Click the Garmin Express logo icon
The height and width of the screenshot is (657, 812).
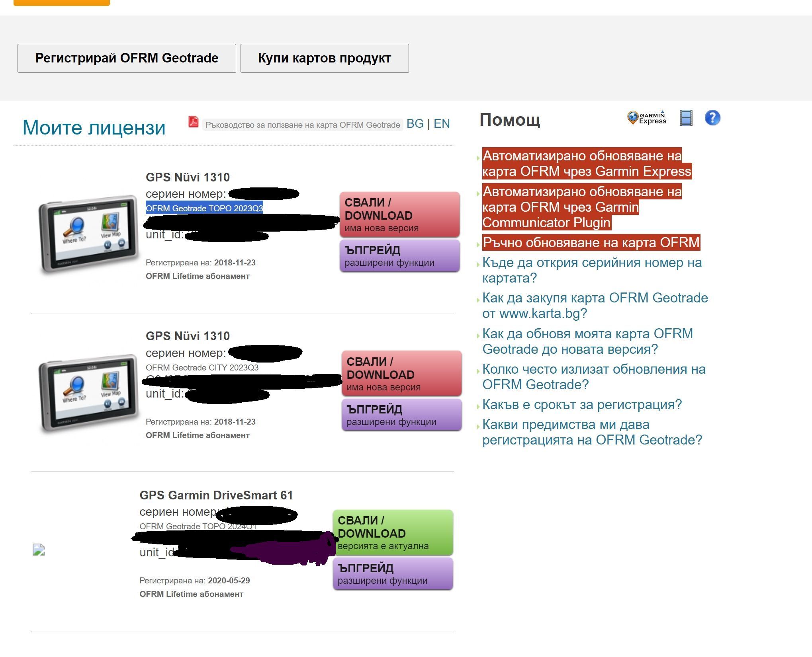click(647, 118)
